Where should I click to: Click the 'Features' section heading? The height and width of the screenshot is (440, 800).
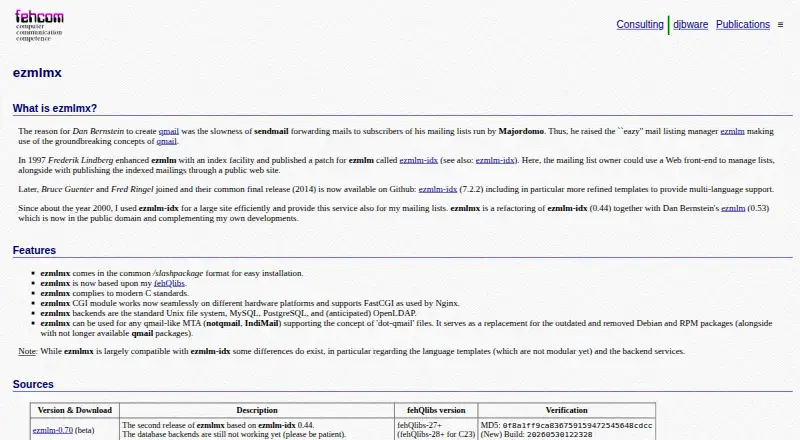pyautogui.click(x=34, y=250)
